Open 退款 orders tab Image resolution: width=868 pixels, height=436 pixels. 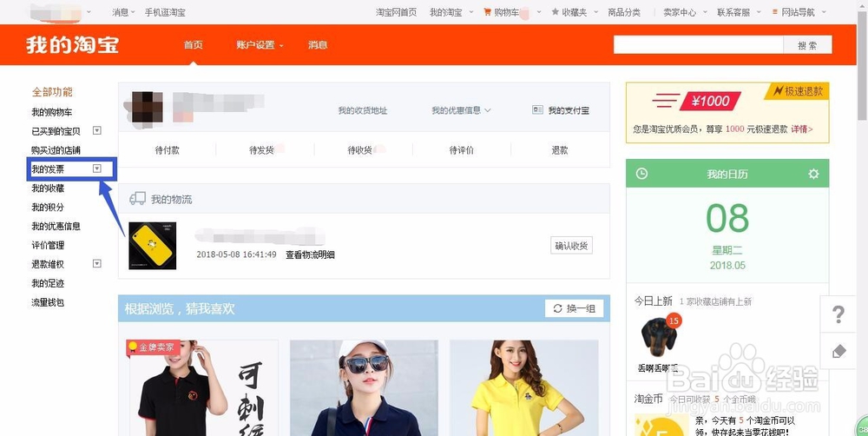pos(560,150)
